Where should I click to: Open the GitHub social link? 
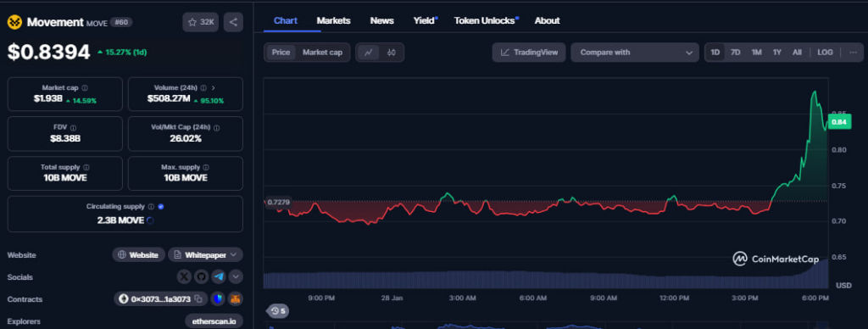(202, 276)
